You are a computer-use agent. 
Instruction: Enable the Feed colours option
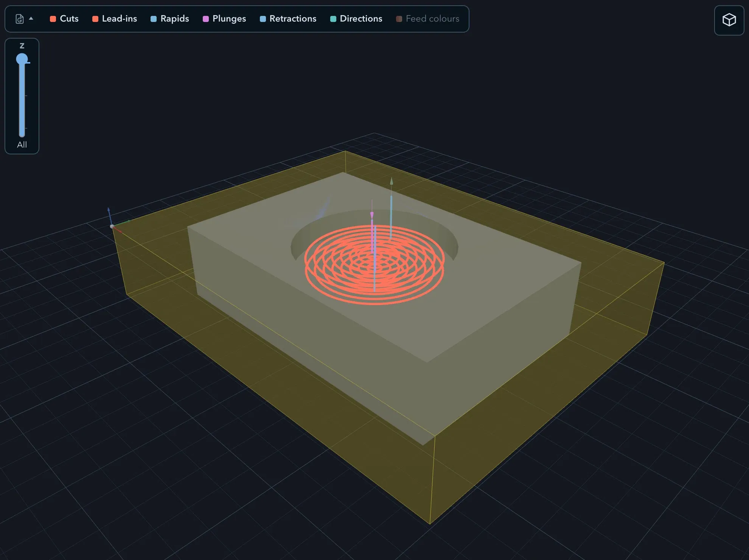pyautogui.click(x=427, y=19)
